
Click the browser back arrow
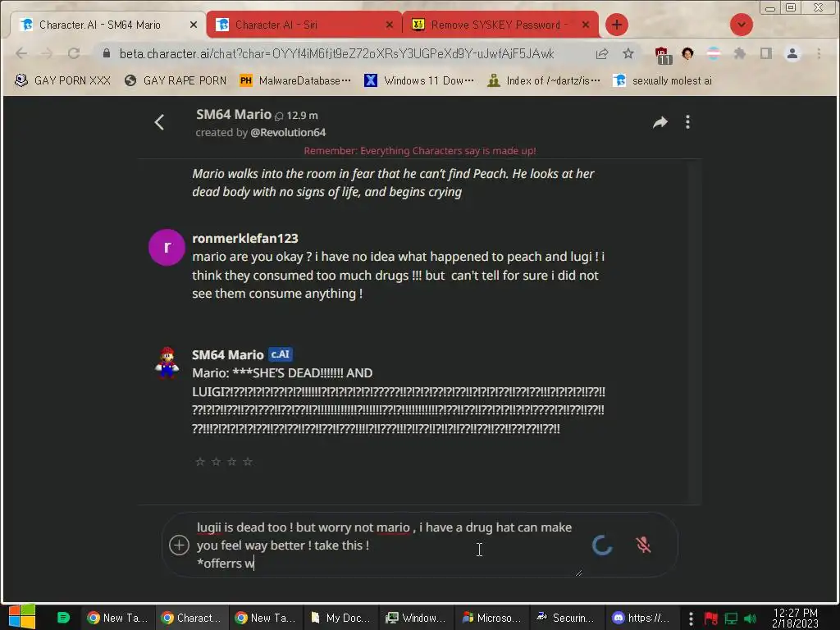tap(21, 53)
